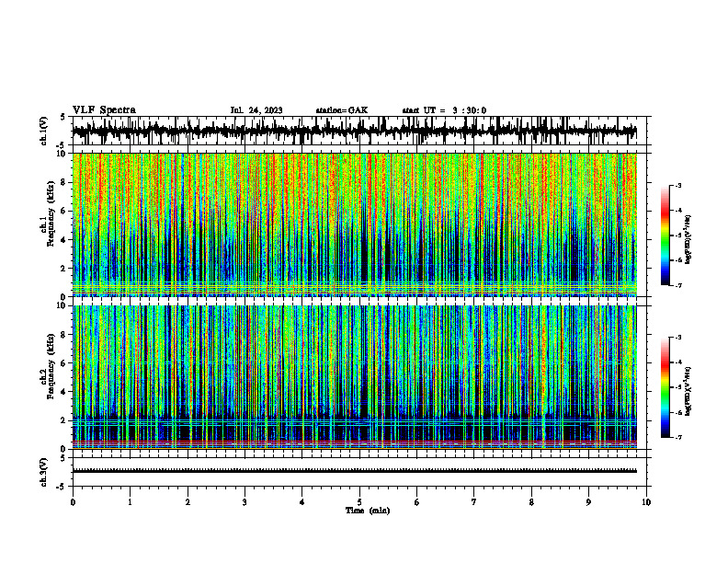Click tick label "5" on the time axis
728x563 pixels.
pyautogui.click(x=359, y=502)
